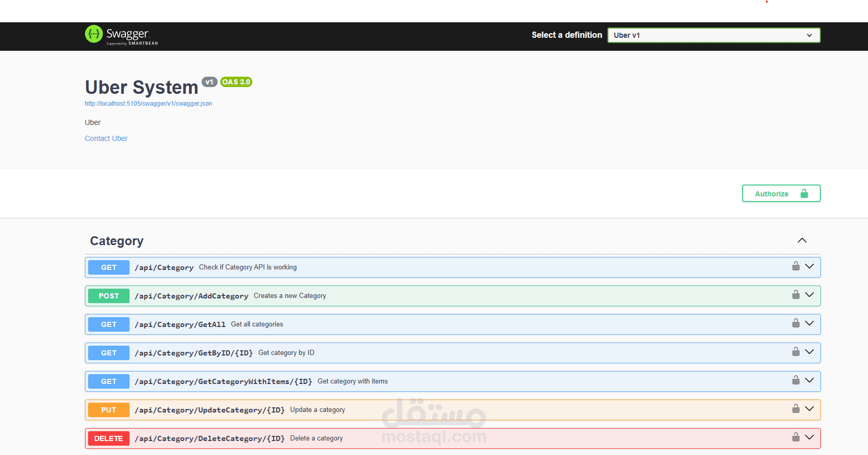The width and height of the screenshot is (868, 455).
Task: Expand the GET GetAll row chevron
Action: pos(809,323)
